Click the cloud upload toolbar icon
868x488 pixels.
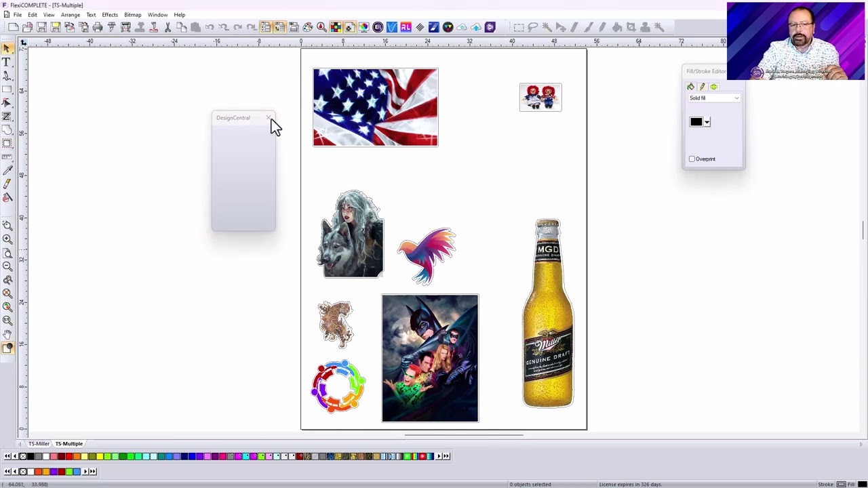pyautogui.click(x=476, y=27)
